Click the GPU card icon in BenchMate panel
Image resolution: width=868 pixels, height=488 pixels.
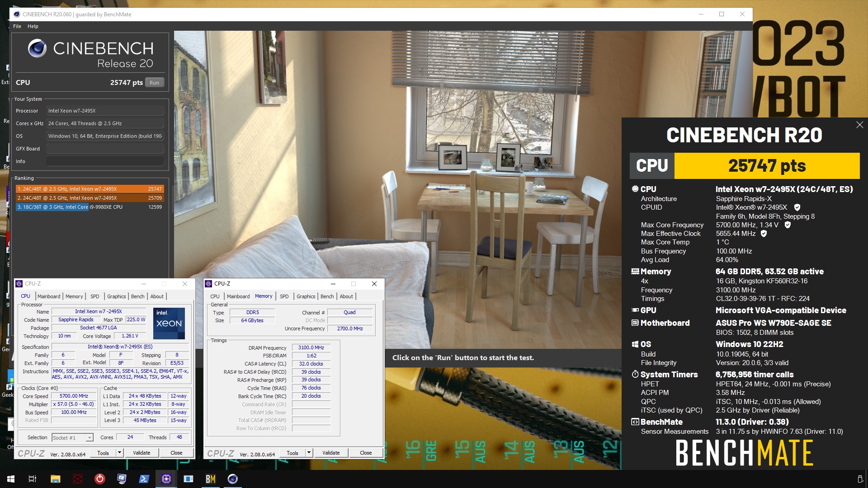[x=635, y=310]
